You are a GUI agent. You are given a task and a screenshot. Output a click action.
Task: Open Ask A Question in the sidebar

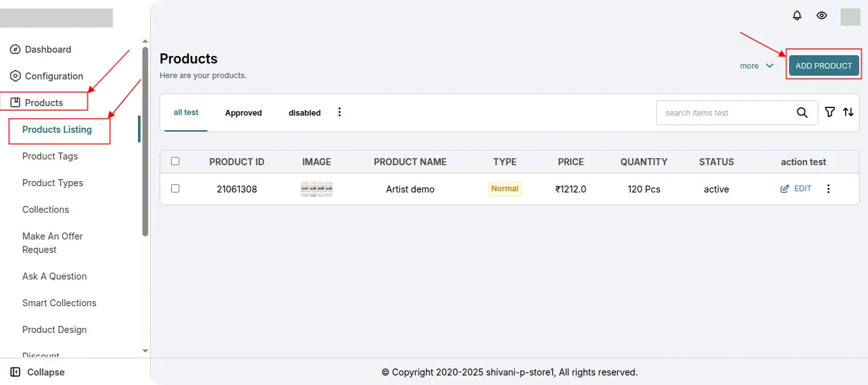55,276
